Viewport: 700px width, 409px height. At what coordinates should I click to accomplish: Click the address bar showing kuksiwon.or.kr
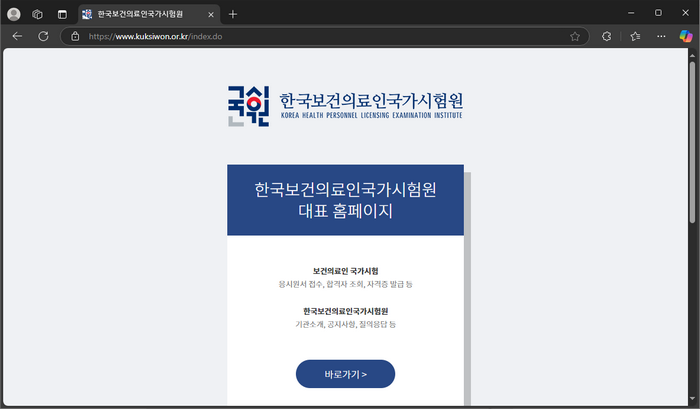pyautogui.click(x=326, y=37)
